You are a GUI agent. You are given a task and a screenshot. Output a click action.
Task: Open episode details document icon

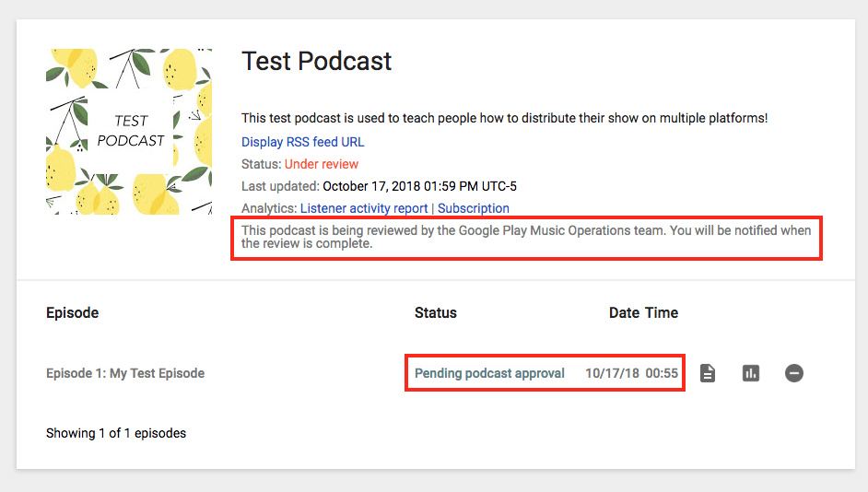click(x=707, y=373)
